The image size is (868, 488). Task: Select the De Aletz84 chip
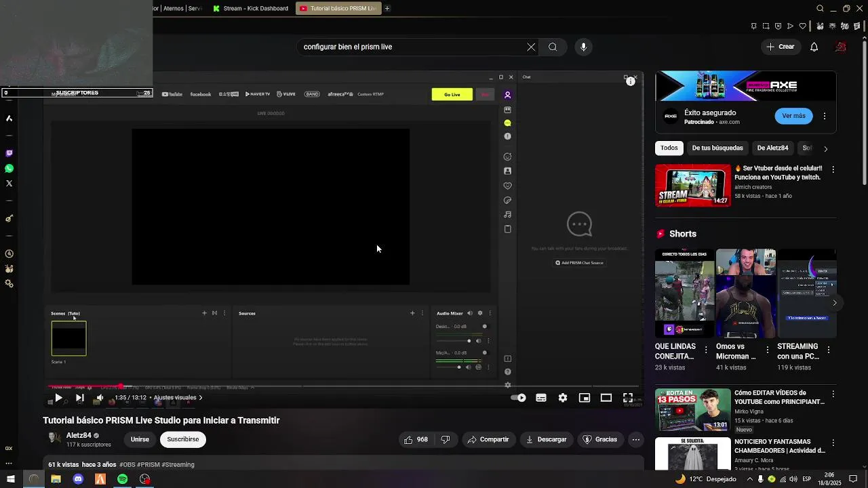point(772,148)
